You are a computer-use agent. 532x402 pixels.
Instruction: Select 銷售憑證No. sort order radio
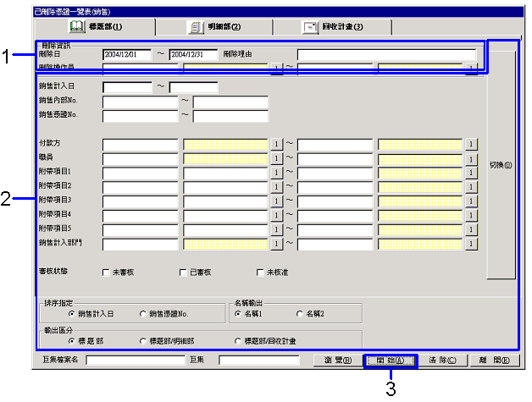(143, 313)
